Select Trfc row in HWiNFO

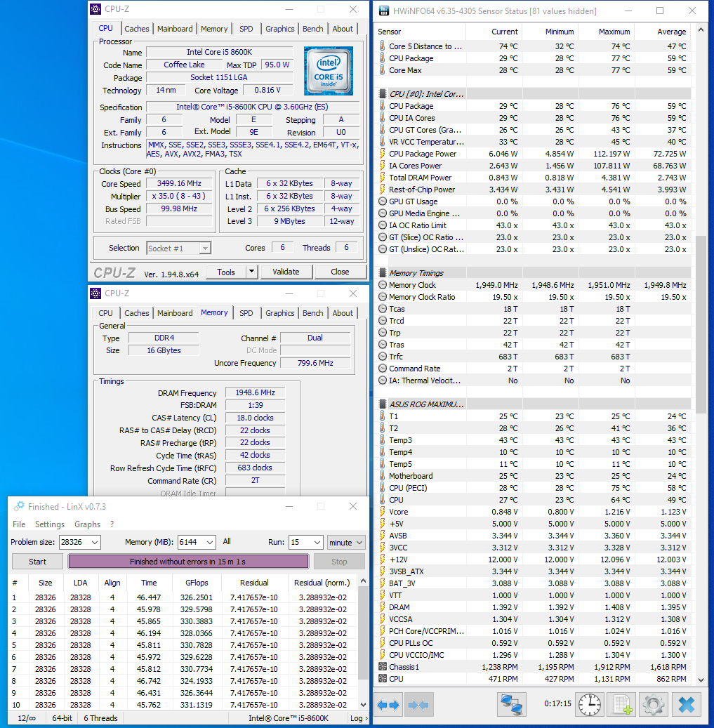[x=533, y=357]
